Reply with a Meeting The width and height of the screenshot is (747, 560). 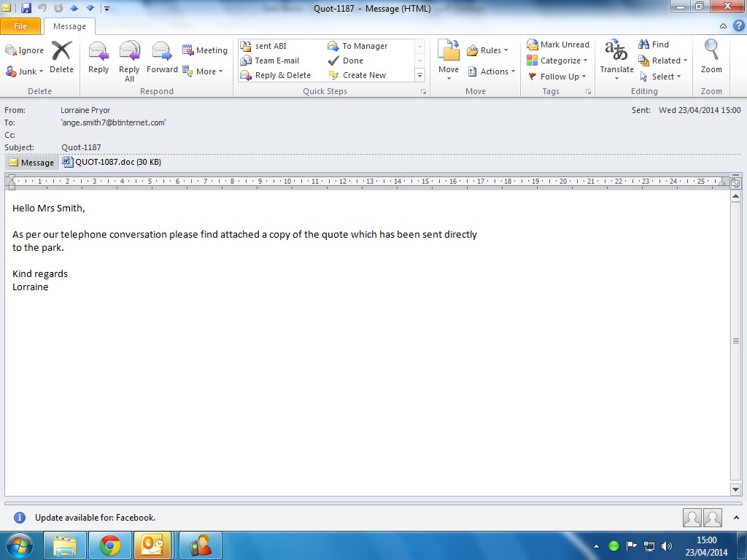tap(205, 50)
